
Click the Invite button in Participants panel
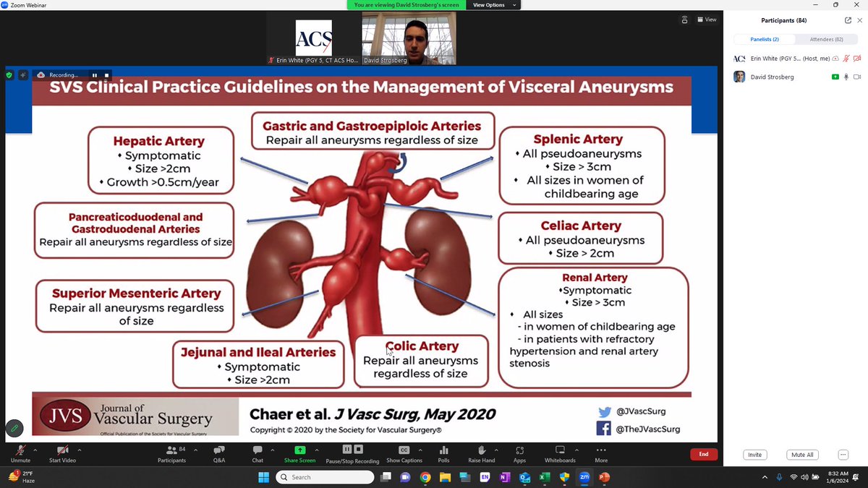[x=754, y=455]
